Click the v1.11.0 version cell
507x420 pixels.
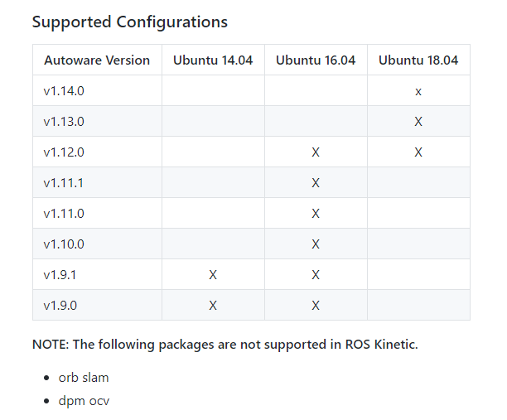(64, 213)
